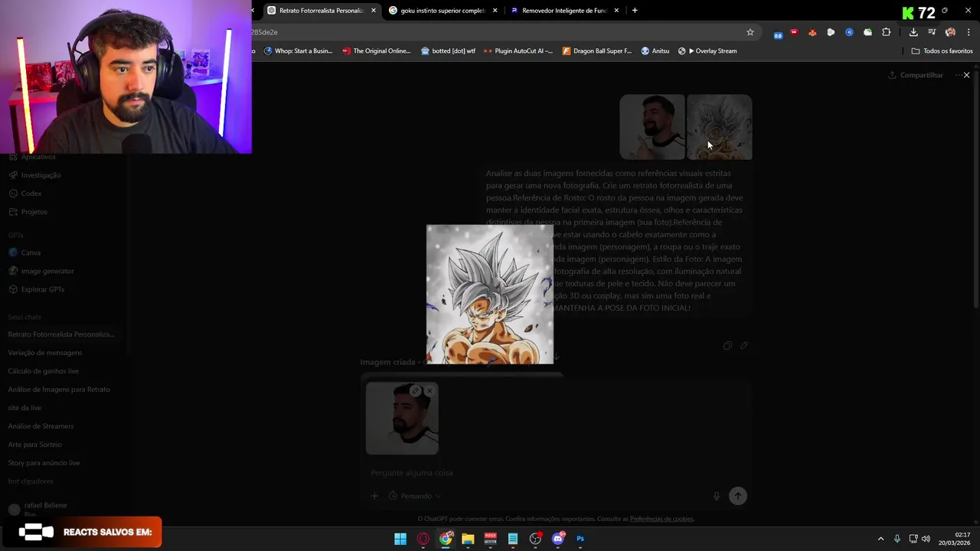
Task: Open the Goku drawing thumbnail in the message
Action: [x=720, y=127]
